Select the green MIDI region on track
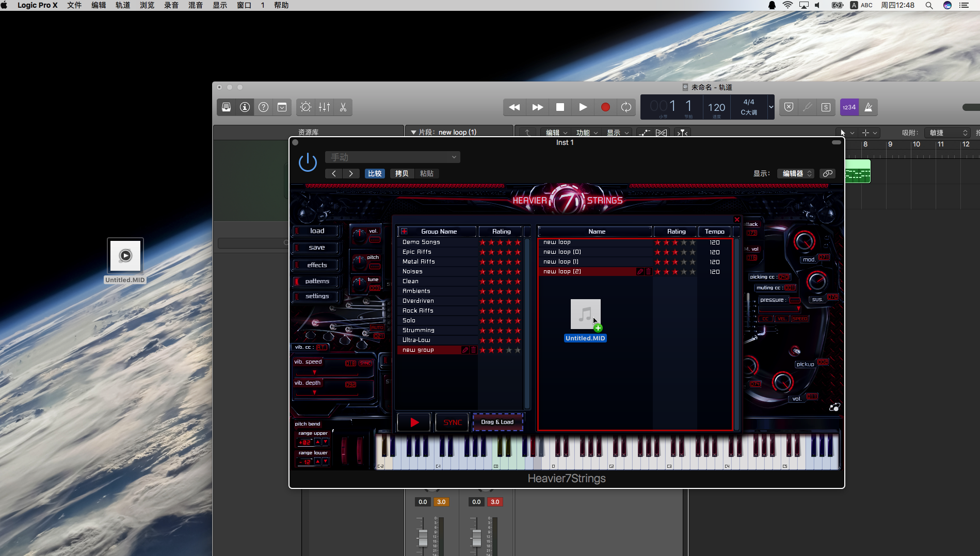 (x=858, y=171)
